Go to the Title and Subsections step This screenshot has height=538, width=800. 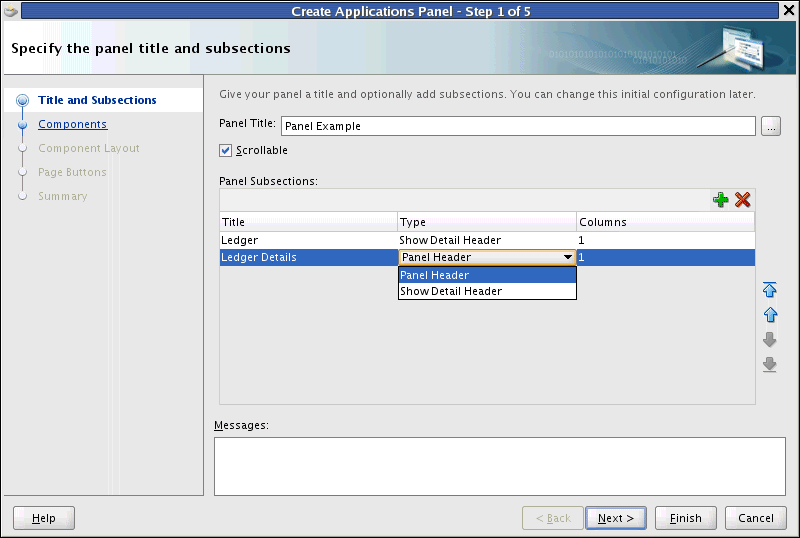pos(97,100)
